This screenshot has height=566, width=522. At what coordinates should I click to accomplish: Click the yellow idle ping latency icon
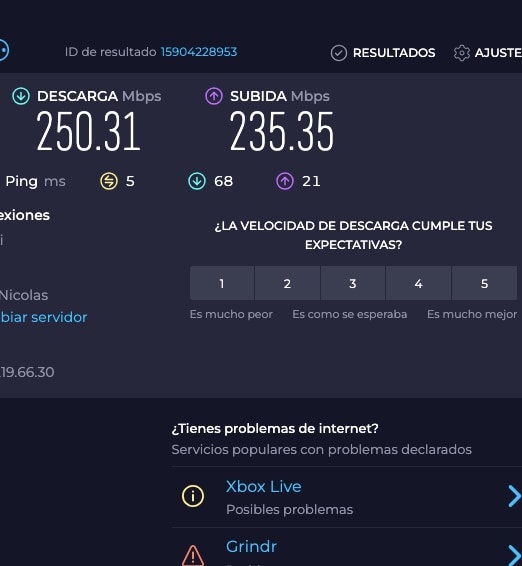click(x=109, y=181)
